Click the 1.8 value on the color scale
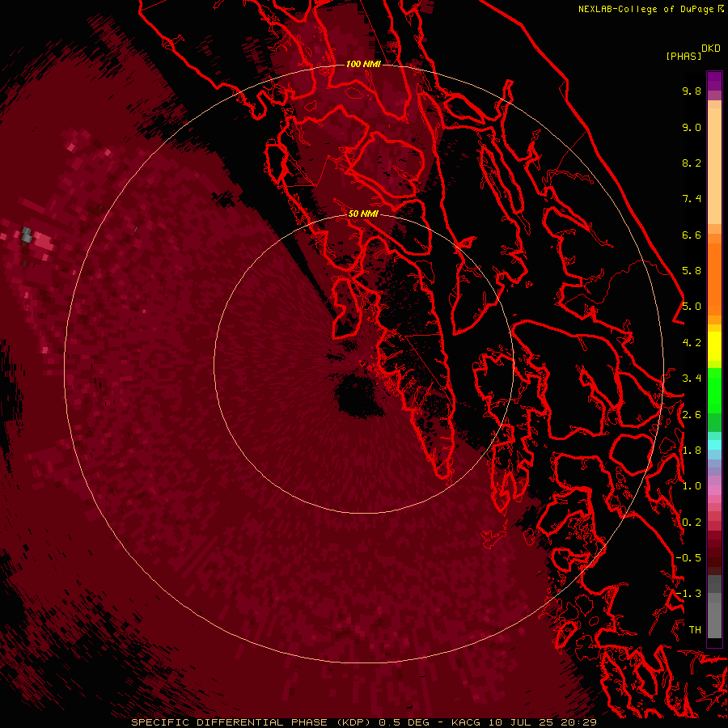Viewport: 728px width, 728px height. [x=692, y=451]
